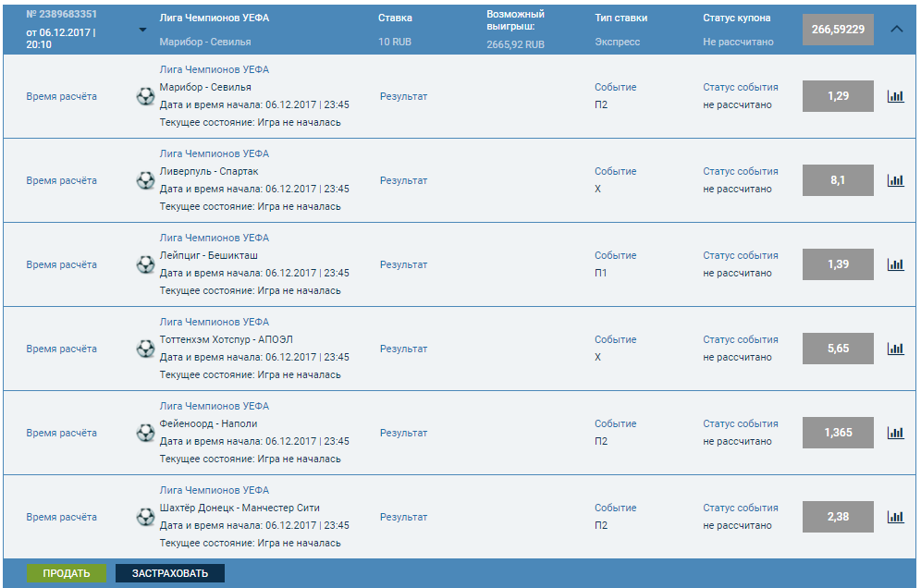
Task: Click odds 1,29 for Марибор - Севилья
Action: 838,96
